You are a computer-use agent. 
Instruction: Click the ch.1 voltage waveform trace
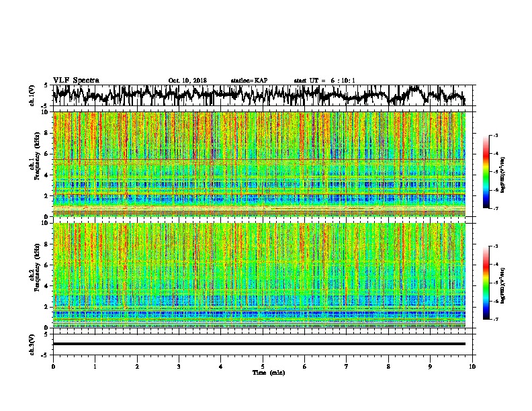click(x=259, y=95)
